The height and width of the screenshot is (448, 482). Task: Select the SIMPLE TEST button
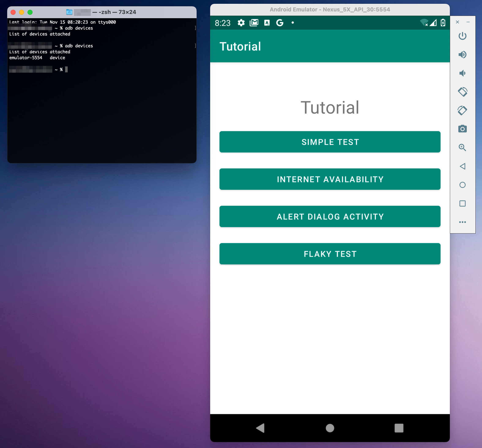point(330,142)
